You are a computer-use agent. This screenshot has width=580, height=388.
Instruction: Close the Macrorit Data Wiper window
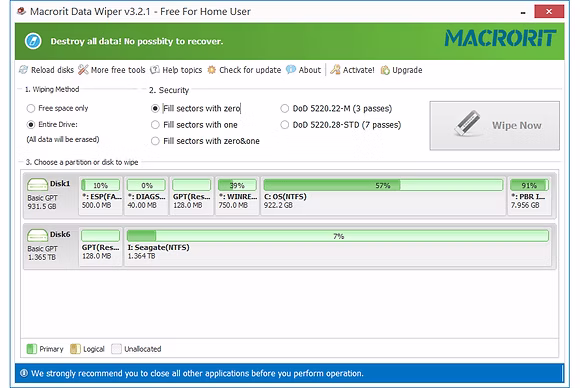[x=549, y=11]
